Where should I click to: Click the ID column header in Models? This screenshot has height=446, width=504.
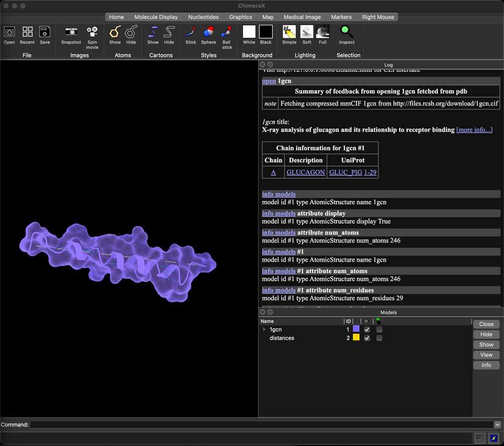tap(348, 321)
